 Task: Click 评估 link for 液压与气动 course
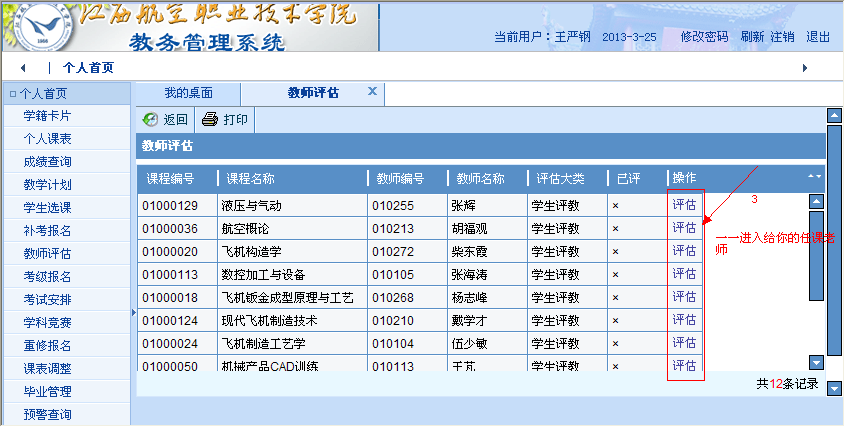click(x=684, y=205)
